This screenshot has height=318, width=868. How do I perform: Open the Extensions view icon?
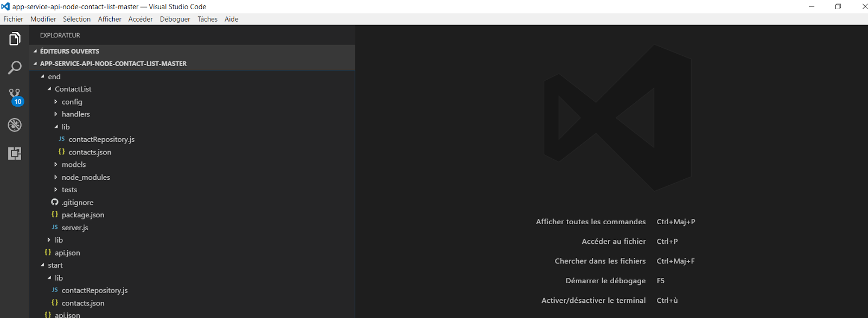(x=15, y=153)
